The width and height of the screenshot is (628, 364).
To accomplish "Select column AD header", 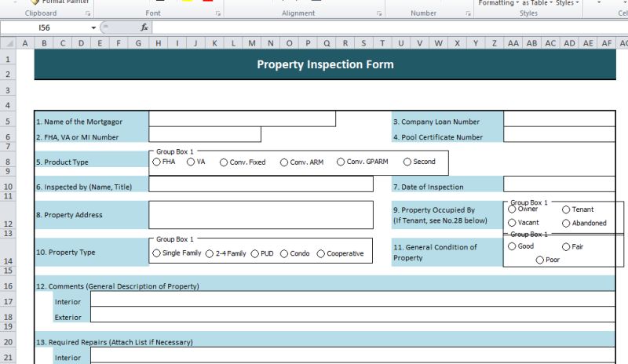I will 569,43.
